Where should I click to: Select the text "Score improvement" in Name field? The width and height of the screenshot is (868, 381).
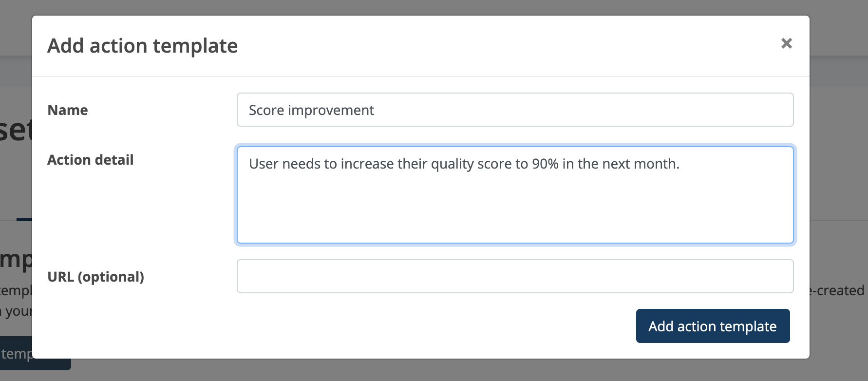pyautogui.click(x=311, y=110)
